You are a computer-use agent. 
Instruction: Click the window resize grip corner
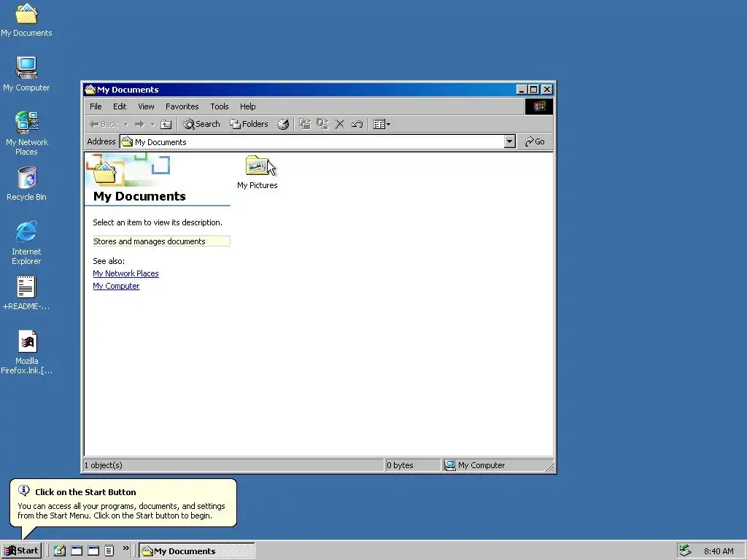point(550,467)
